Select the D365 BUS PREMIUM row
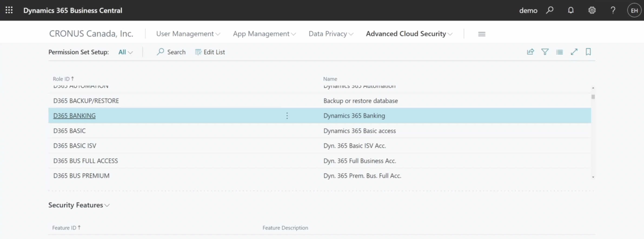The width and height of the screenshot is (644, 239). click(x=320, y=175)
